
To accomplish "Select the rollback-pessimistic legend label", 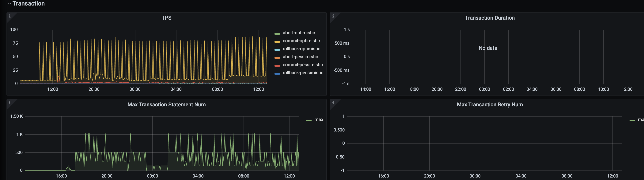I will (x=303, y=73).
